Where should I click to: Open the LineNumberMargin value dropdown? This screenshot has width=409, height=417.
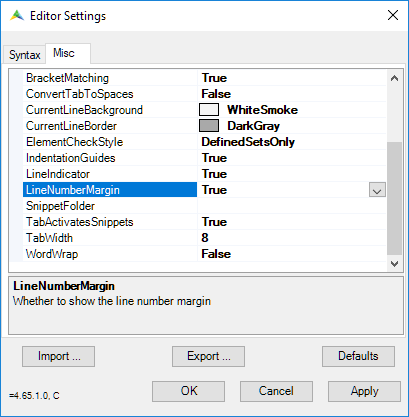coord(377,190)
